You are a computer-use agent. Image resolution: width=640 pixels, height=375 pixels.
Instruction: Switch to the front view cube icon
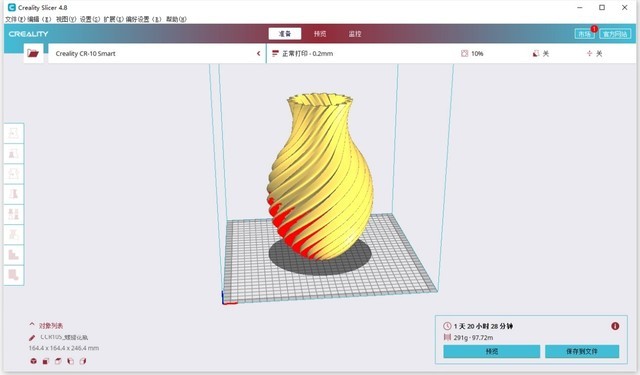(46, 361)
